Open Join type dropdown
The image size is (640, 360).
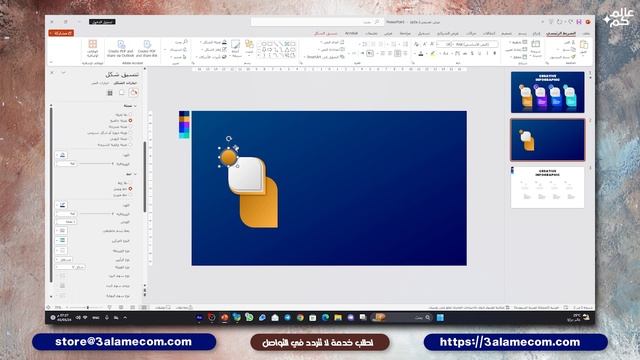point(71,267)
